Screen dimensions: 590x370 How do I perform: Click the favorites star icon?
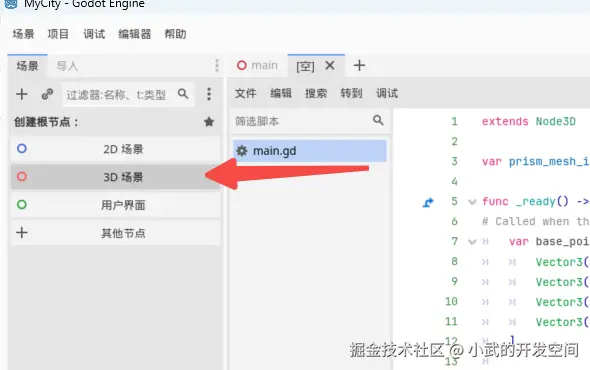(209, 122)
